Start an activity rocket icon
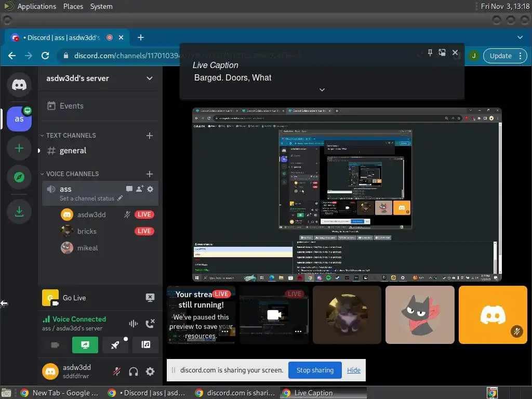The width and height of the screenshot is (532, 399). click(115, 345)
